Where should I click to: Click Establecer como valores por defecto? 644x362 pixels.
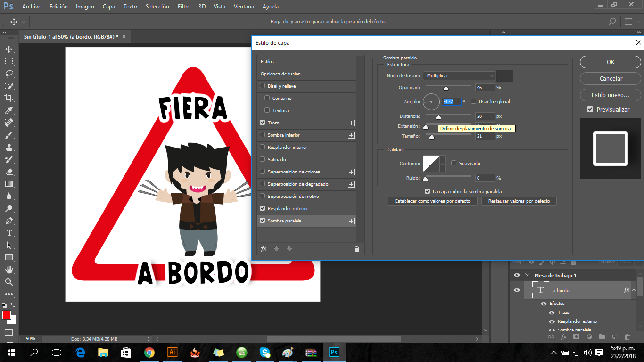pos(432,201)
